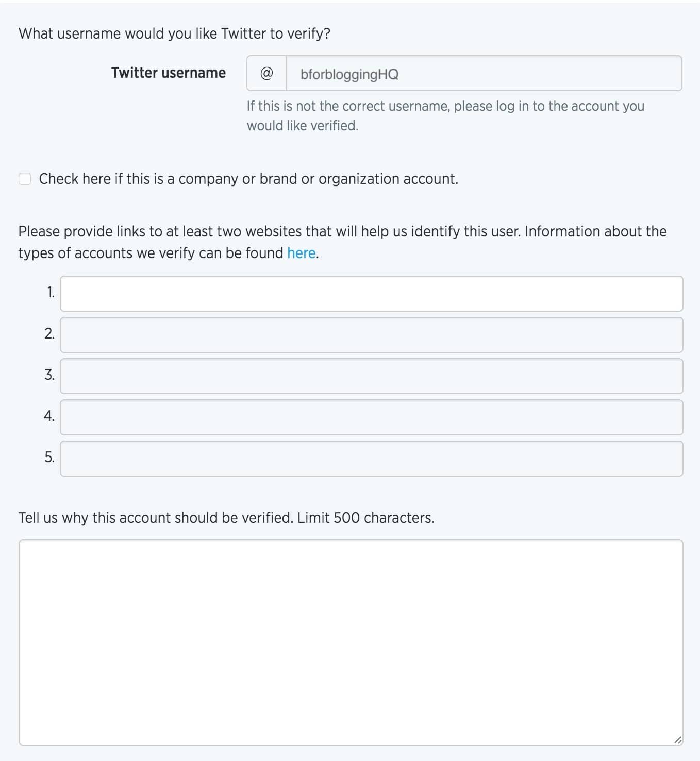Screen dimensions: 700x761
Task: Enable the company or brand account checkbox
Action: pyautogui.click(x=25, y=179)
